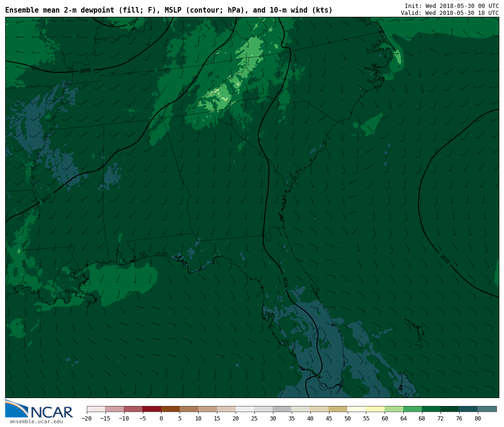Click the colorbar tick label 10
Screen dimensions: 504x427
[x=198, y=418]
